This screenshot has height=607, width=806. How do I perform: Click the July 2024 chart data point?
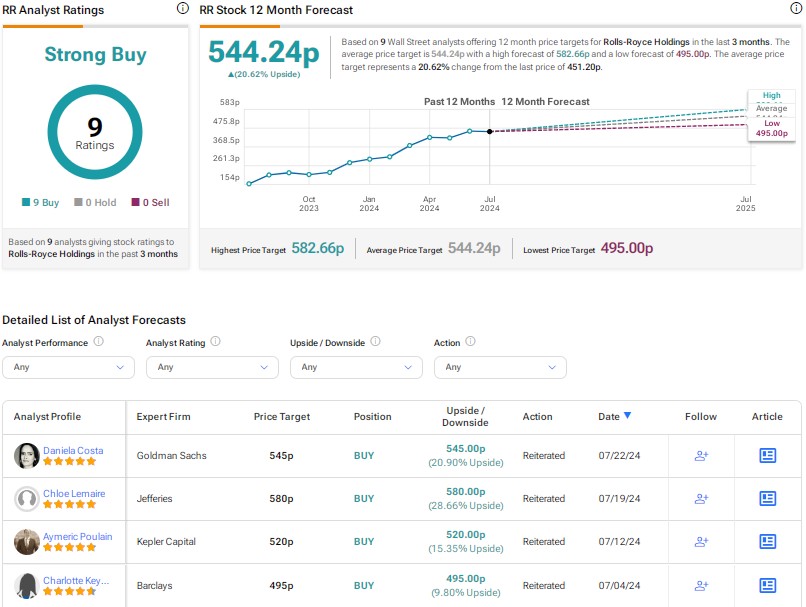489,131
